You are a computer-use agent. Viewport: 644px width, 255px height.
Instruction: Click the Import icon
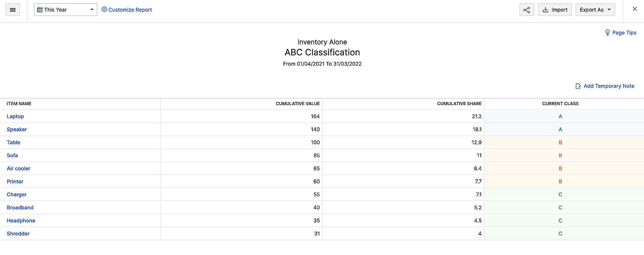(x=546, y=10)
